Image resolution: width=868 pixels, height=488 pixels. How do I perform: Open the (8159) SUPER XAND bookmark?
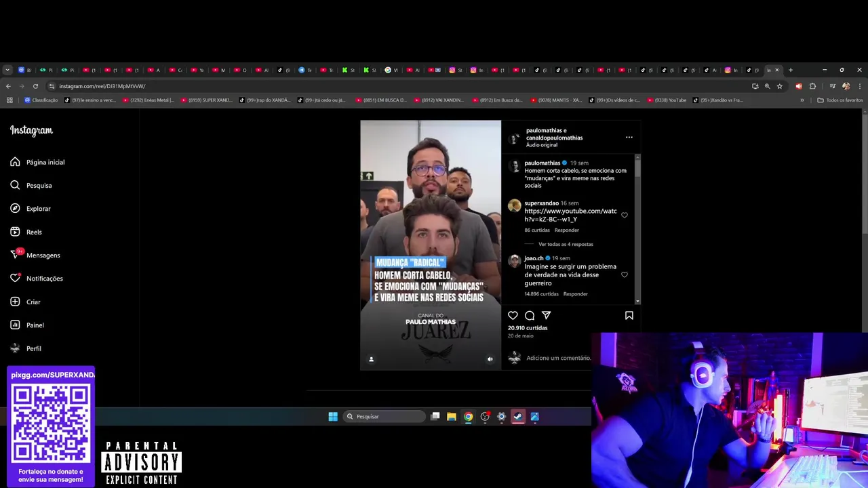point(206,100)
